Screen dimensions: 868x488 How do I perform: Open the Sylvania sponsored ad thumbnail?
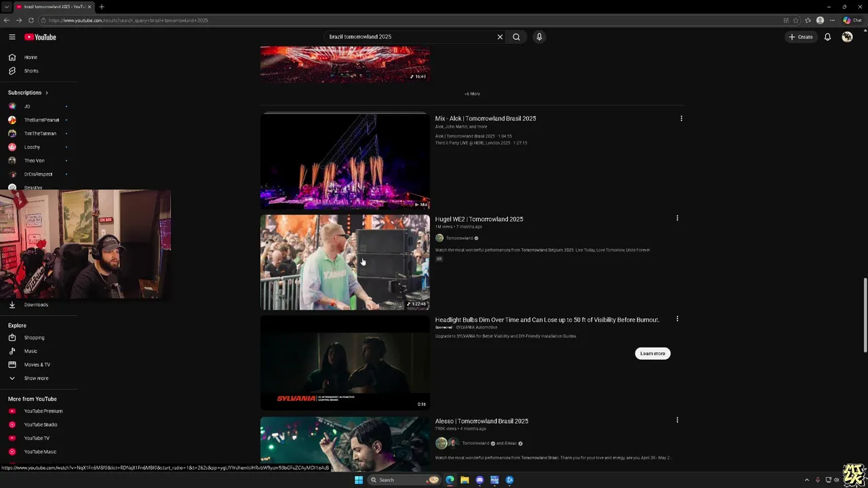coord(345,363)
